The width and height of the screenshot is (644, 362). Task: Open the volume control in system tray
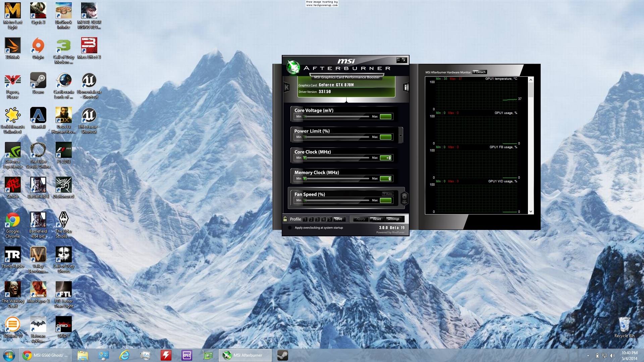(612, 356)
